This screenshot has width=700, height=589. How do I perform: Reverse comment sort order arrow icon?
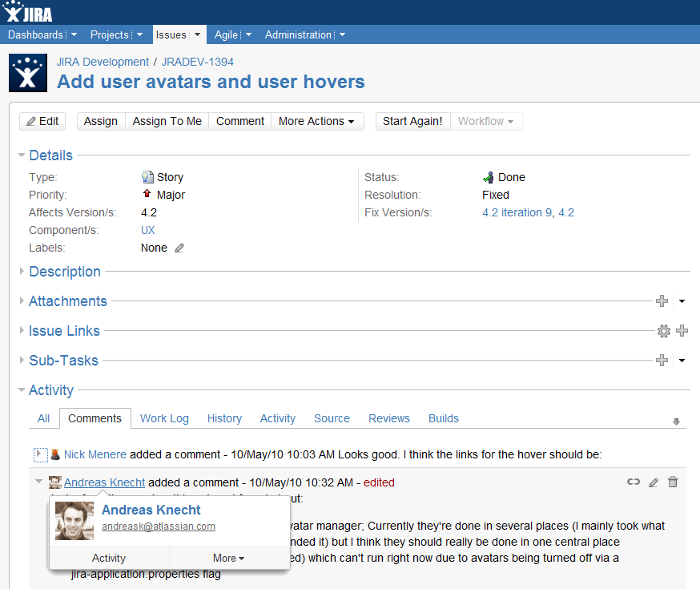click(676, 422)
